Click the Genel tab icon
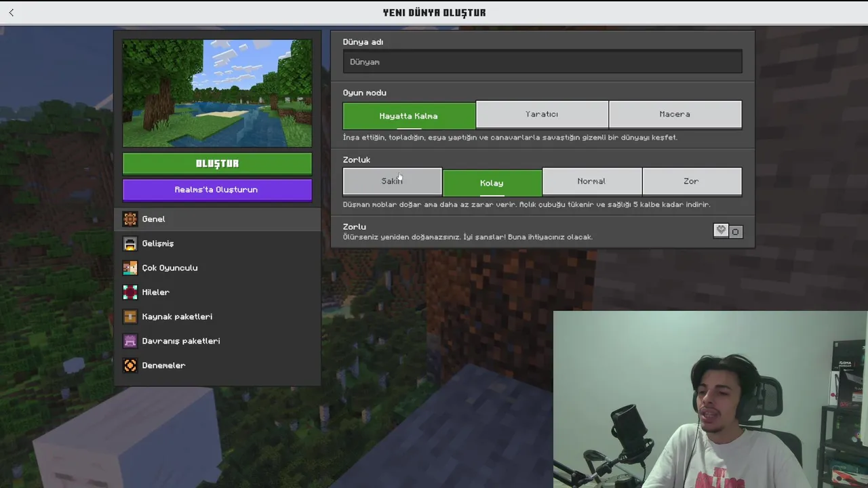Screen dimensions: 868x488 [130, 219]
